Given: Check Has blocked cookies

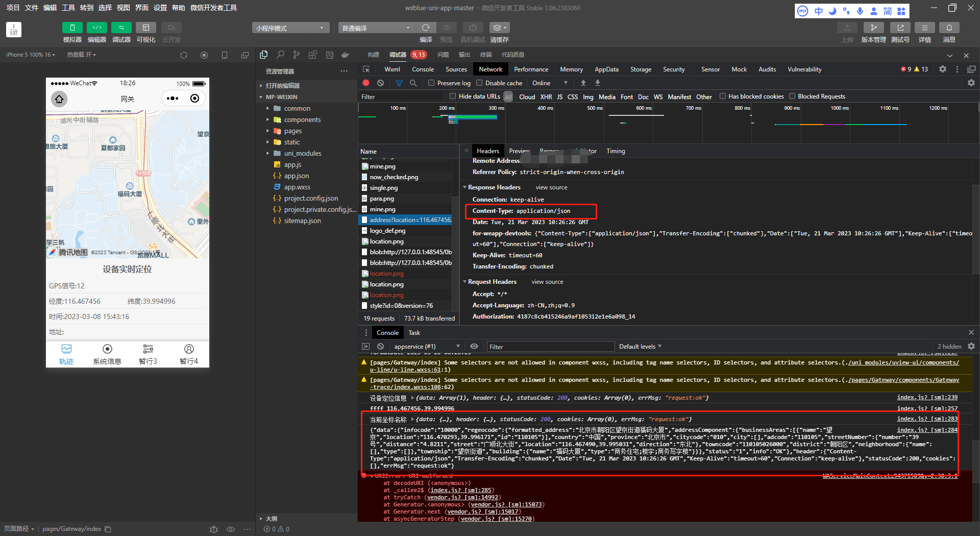Looking at the screenshot, I should 723,96.
